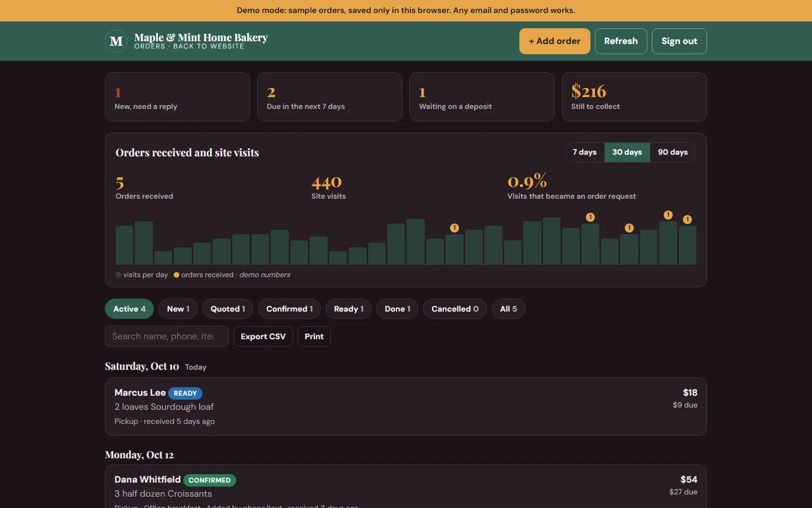View Ready orders
The height and width of the screenshot is (508, 812).
(348, 309)
